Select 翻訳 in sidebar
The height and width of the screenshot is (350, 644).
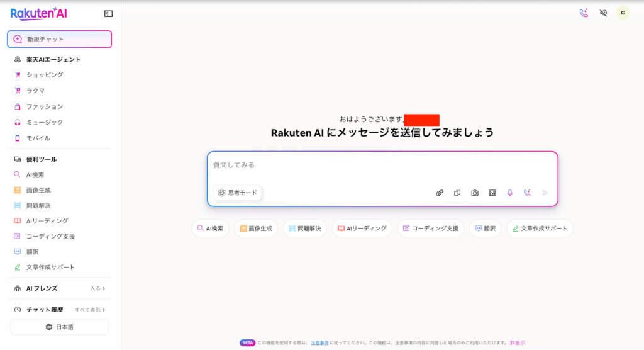tap(33, 252)
